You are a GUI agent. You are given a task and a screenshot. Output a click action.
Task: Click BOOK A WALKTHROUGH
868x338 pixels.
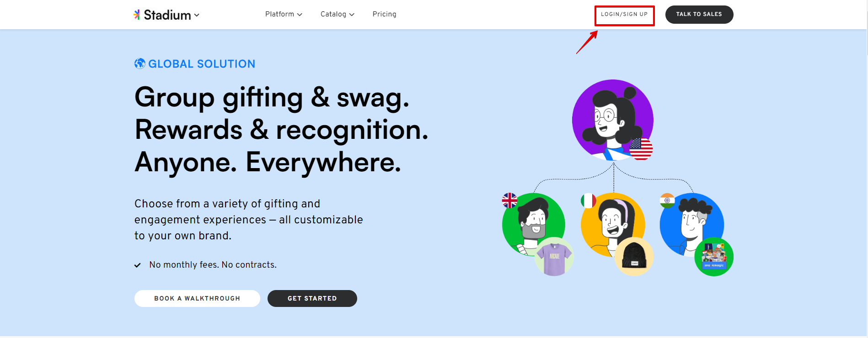click(x=197, y=298)
